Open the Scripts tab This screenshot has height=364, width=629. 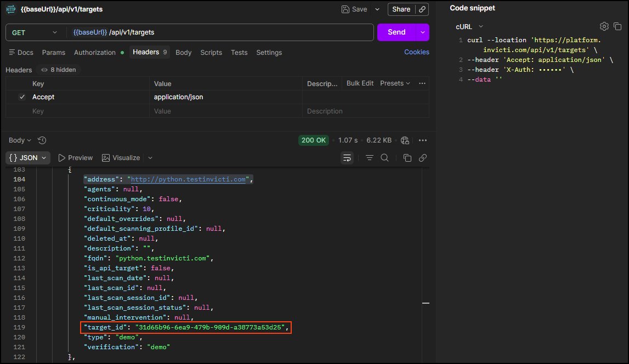point(211,53)
